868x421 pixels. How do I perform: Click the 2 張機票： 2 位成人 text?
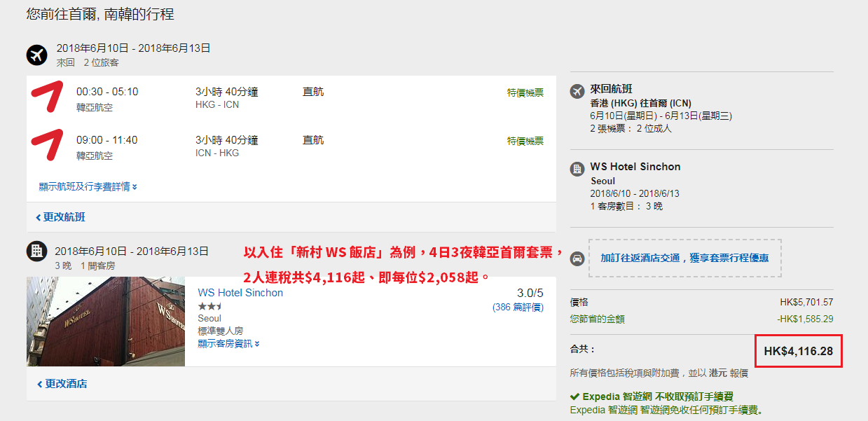631,128
